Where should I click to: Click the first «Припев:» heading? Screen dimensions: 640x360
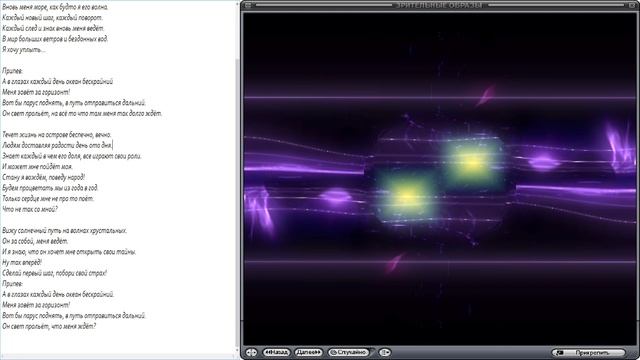click(x=12, y=71)
